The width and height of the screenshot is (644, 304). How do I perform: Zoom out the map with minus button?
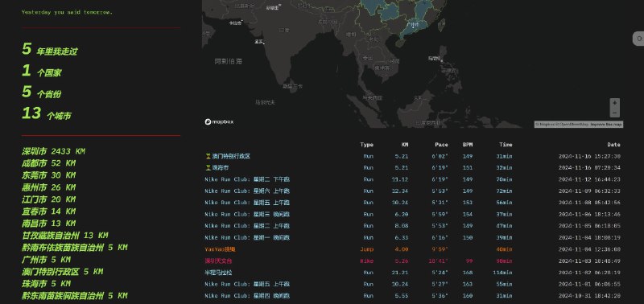(614, 113)
